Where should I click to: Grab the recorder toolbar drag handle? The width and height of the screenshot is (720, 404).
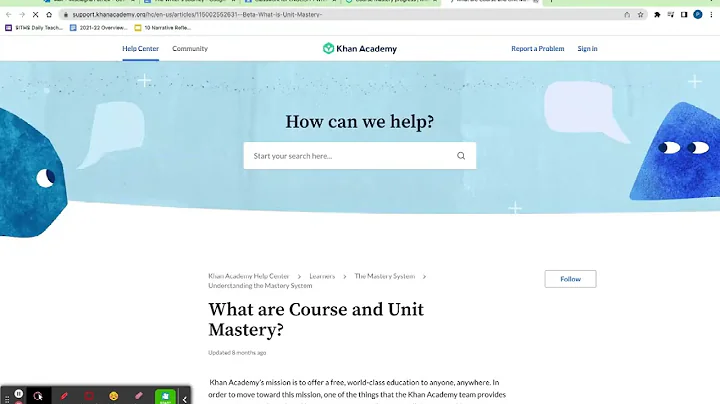pos(6,400)
